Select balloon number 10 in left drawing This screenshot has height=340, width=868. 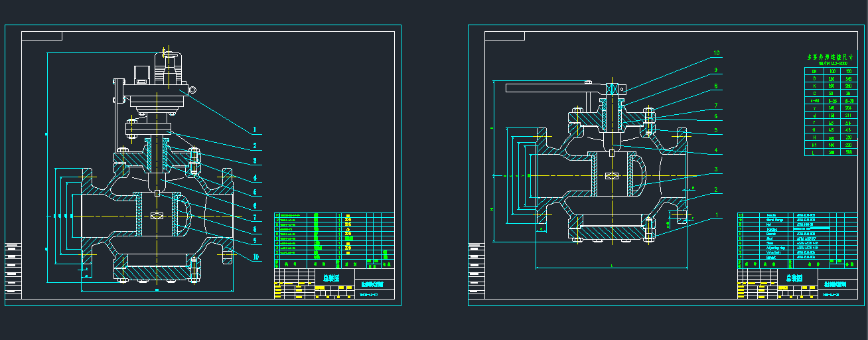pyautogui.click(x=254, y=256)
